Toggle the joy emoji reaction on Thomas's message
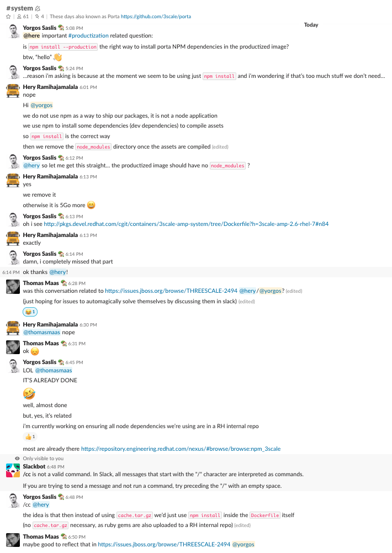 pos(30,312)
